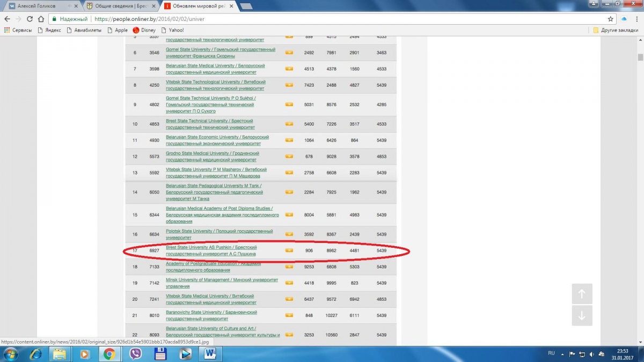Switch to the 'Алексей Голиков' VK tab
The width and height of the screenshot is (644, 362).
tap(40, 6)
